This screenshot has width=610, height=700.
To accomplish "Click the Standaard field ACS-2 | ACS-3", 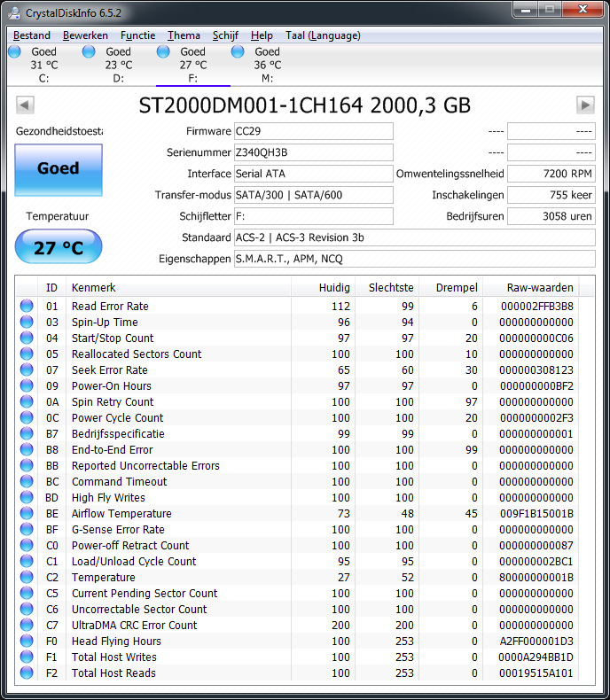I will [x=414, y=237].
